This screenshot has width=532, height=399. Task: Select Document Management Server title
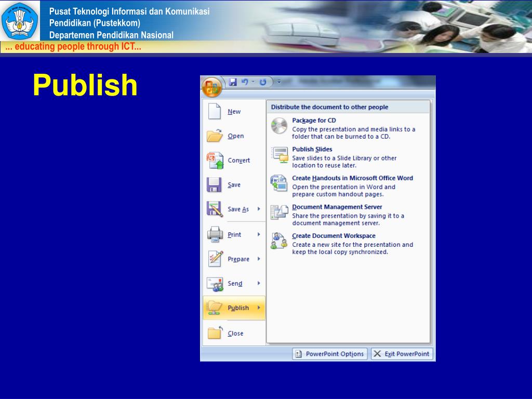(337, 207)
